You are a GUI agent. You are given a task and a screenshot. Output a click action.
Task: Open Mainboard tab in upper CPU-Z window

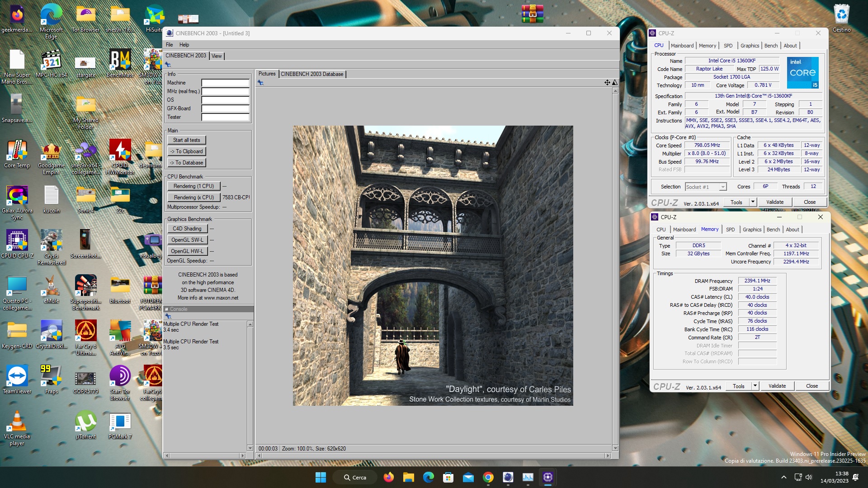[682, 46]
